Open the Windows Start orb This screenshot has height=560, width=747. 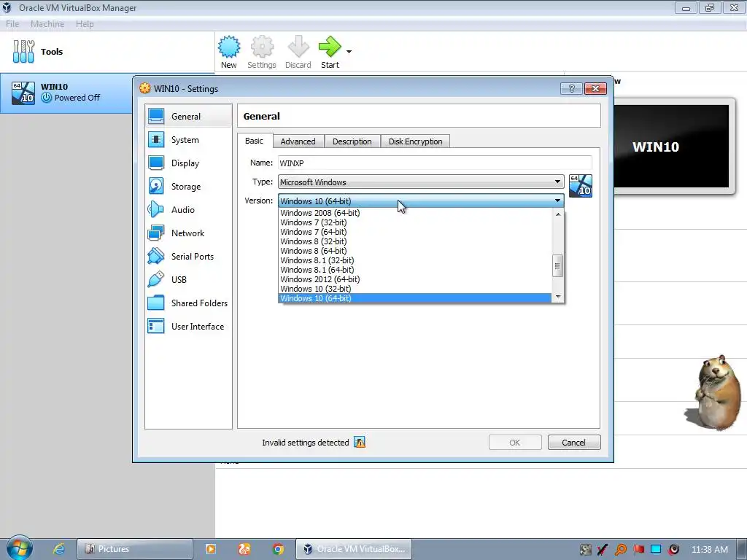[x=20, y=548]
